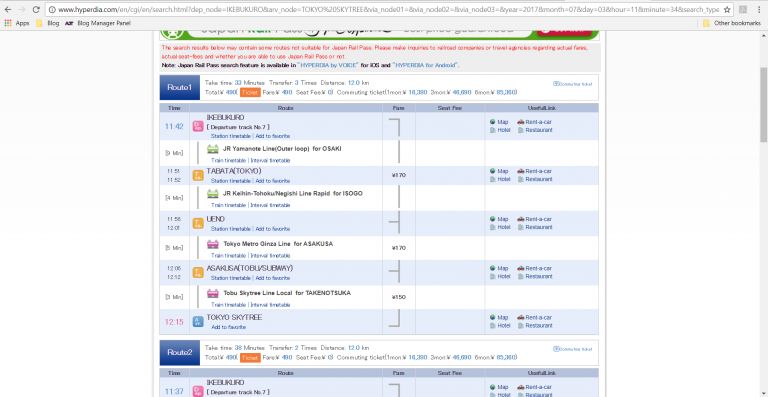The image size is (768, 397).
Task: Click the pink IKEBUKURO departure station icon
Action: point(198,126)
